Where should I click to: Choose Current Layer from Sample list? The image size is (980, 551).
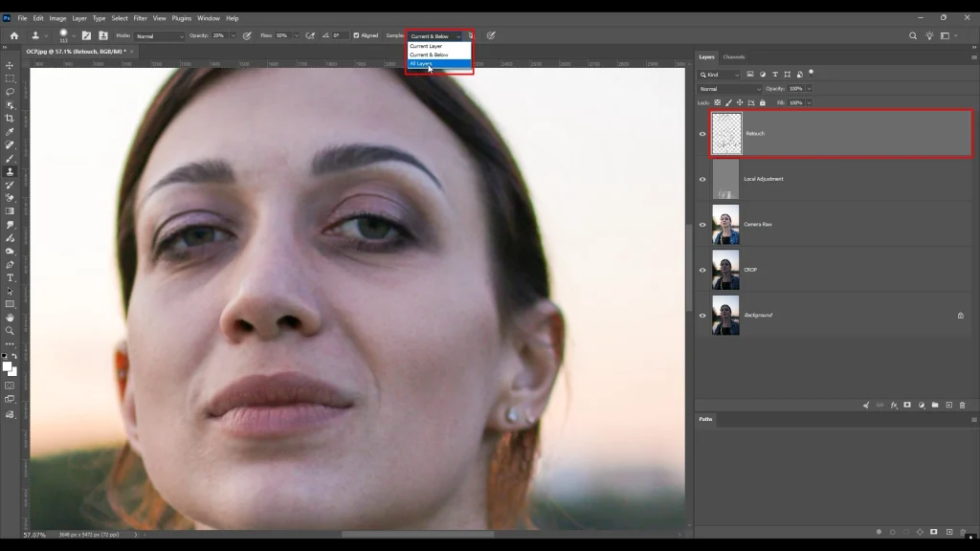pos(439,46)
